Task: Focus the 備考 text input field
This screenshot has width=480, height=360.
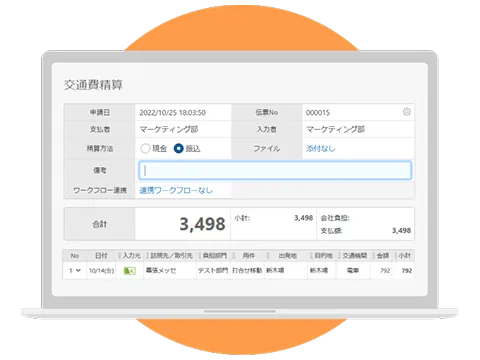Action: click(x=275, y=170)
